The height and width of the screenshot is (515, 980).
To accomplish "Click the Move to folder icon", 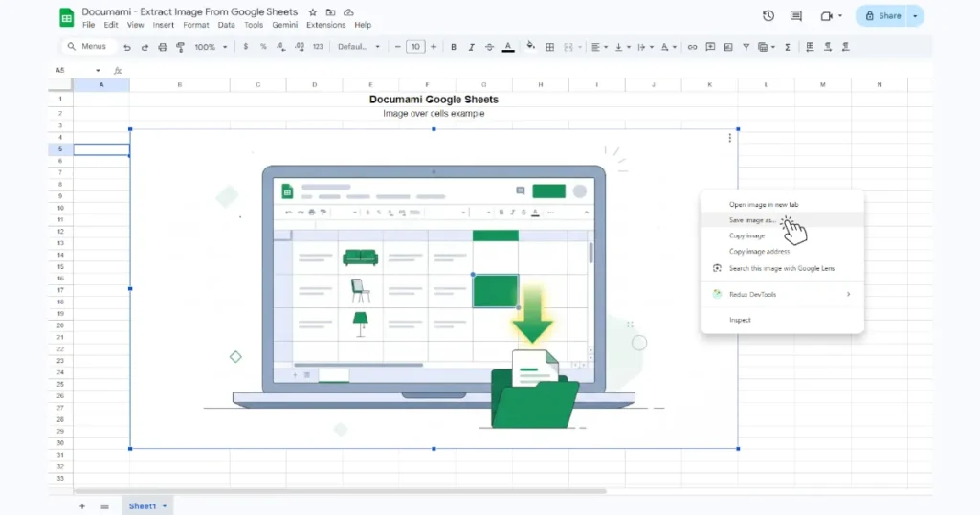I will pos(330,12).
